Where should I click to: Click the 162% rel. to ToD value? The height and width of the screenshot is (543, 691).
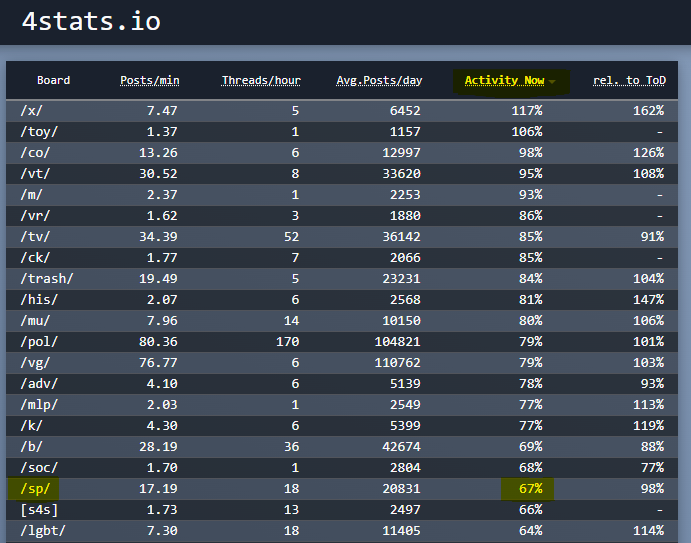[x=648, y=111]
